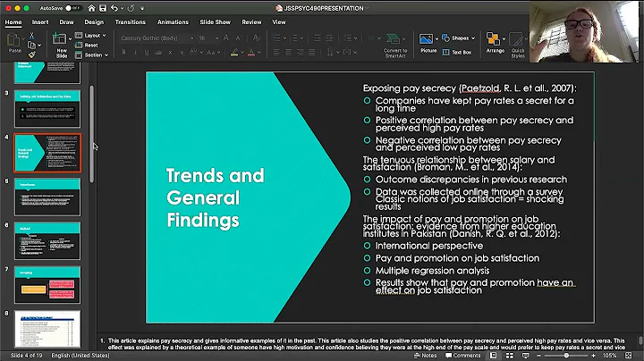Switch to the Insert tab
Viewport: 644px width, 361px height.
click(x=40, y=22)
